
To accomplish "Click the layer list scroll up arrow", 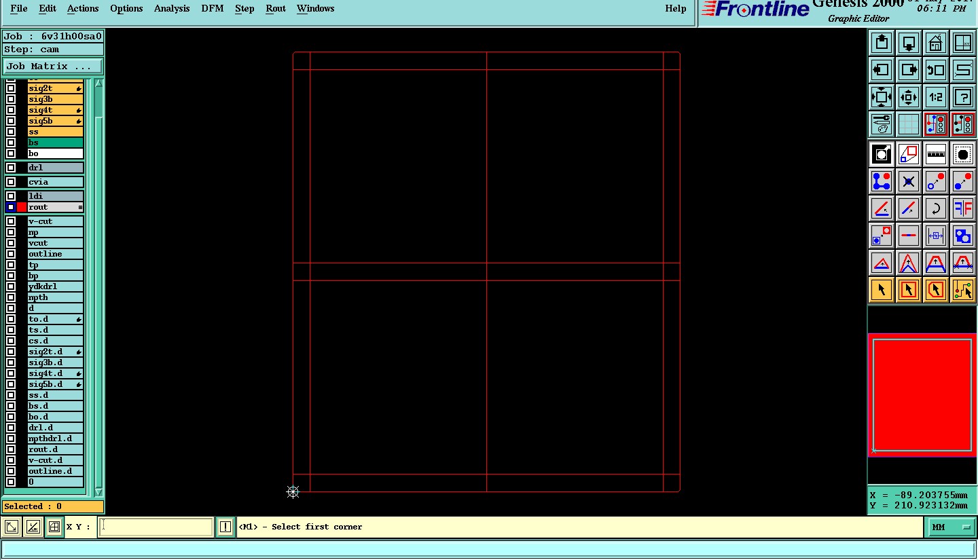I will point(98,83).
